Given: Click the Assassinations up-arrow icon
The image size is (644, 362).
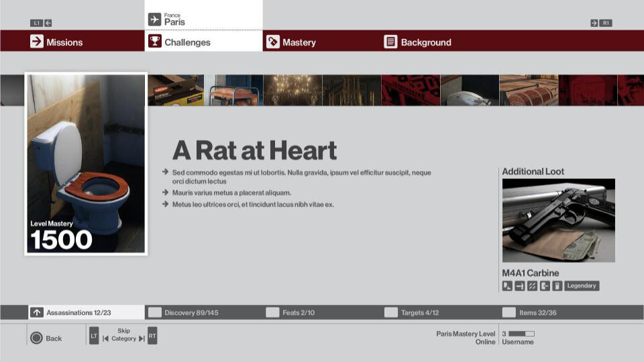Looking at the screenshot, I should [x=36, y=312].
